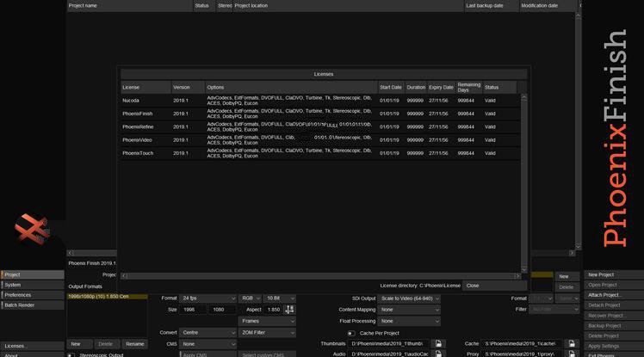Click the New Project button

pyautogui.click(x=614, y=274)
